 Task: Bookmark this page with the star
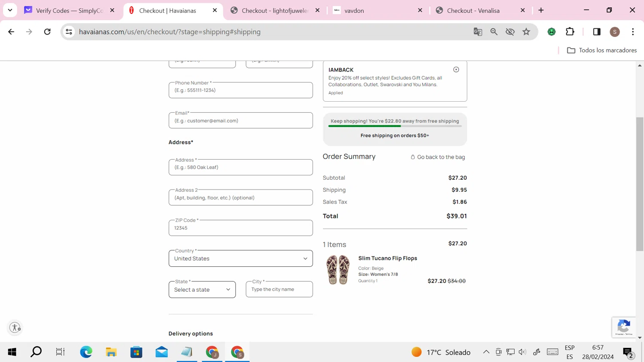(526, 32)
